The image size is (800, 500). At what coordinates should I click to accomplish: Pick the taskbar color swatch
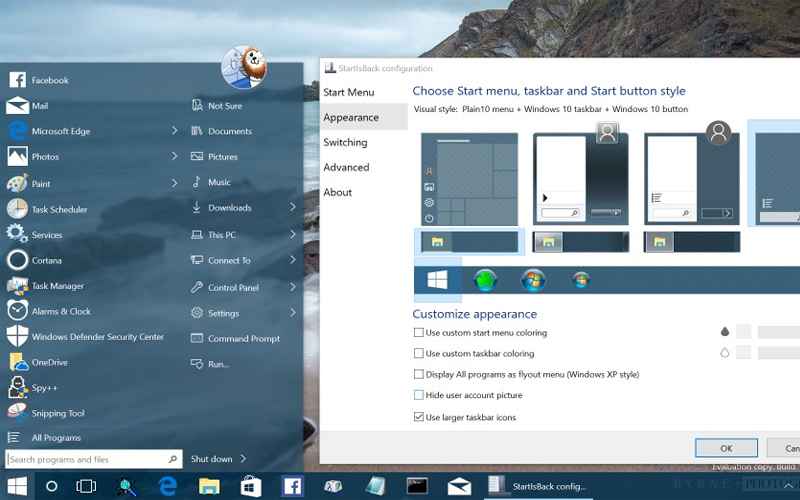[x=743, y=352]
